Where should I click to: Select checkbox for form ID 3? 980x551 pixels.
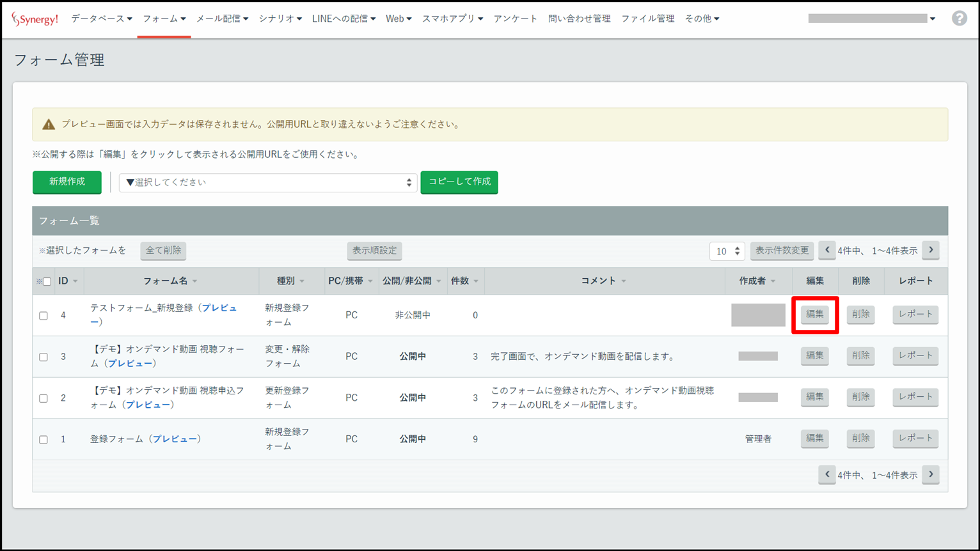[43, 357]
